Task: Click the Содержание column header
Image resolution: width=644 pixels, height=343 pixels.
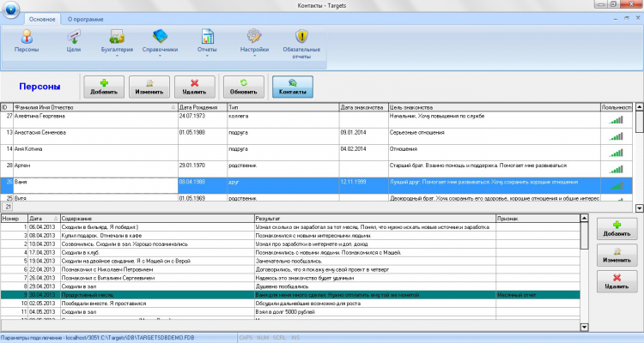Action: click(157, 219)
